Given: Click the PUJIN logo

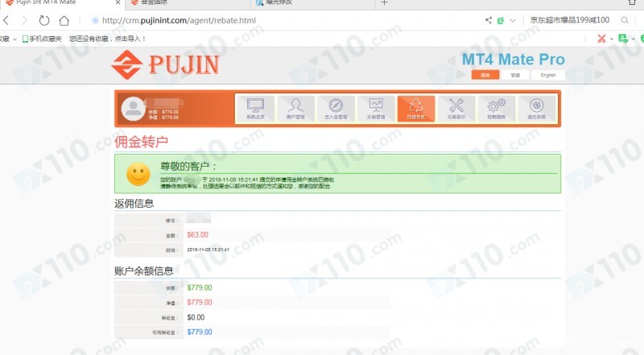Looking at the screenshot, I should (165, 65).
